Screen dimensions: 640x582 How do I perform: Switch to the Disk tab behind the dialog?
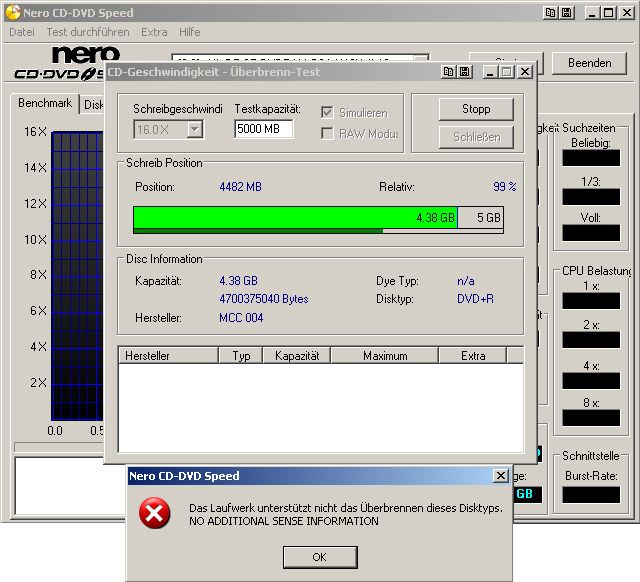click(93, 105)
